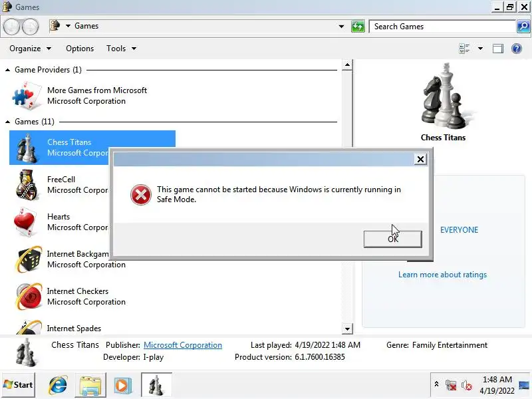Click the Developer I-play text
Viewport: 532px width, 399px height.
tap(133, 357)
